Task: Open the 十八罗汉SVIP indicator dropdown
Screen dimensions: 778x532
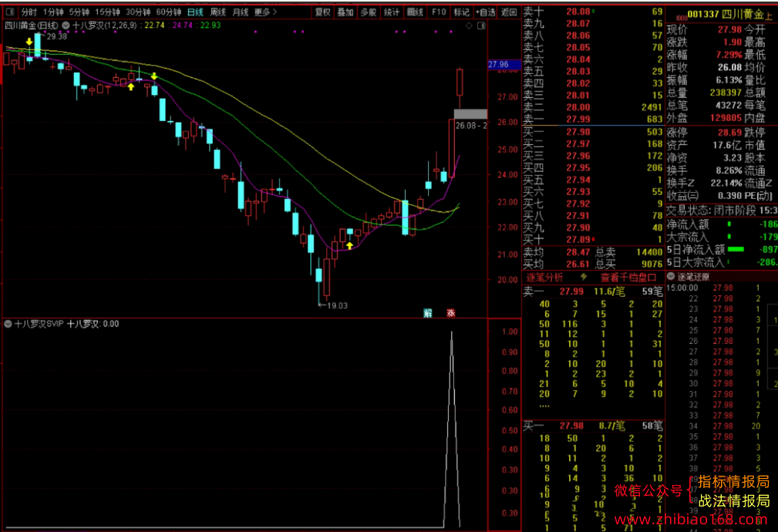Action: [8, 324]
